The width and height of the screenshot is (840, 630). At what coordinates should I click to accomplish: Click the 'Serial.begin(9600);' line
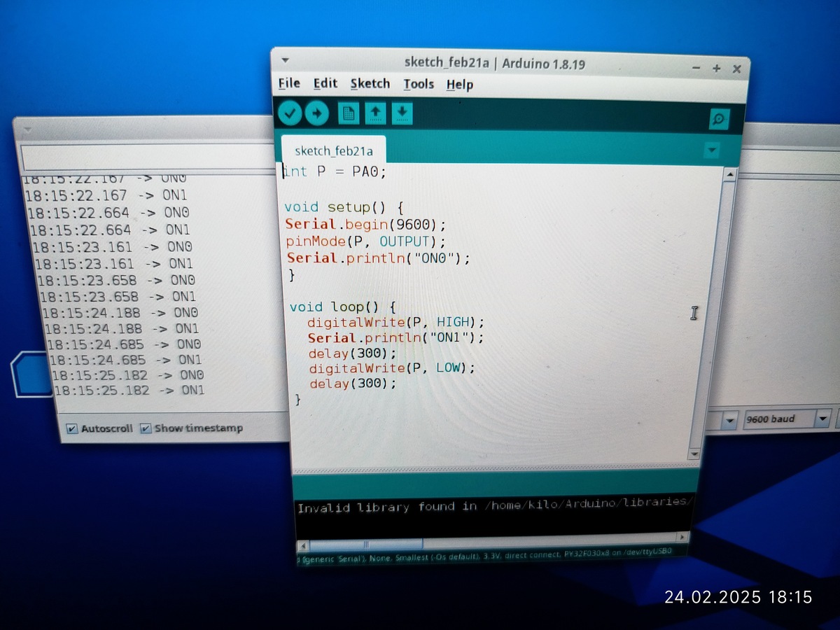click(x=365, y=225)
